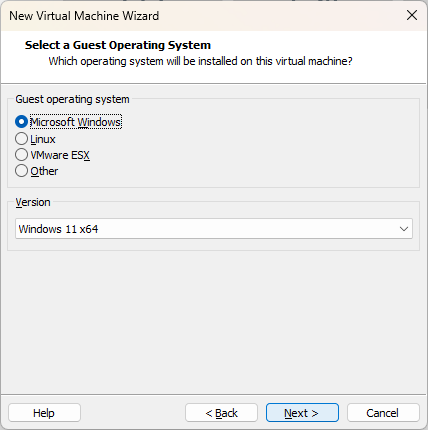Click the Which operating system question text
Image resolution: width=428 pixels, height=430 pixels.
click(x=200, y=61)
